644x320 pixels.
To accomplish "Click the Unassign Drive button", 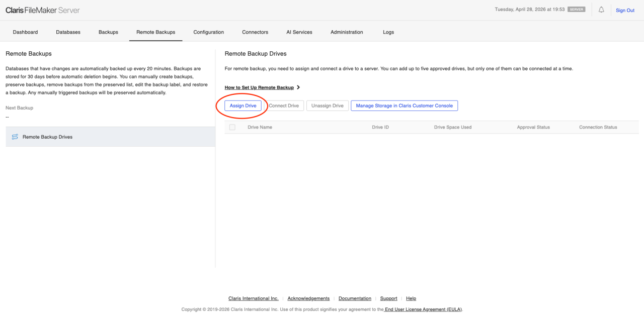I will tap(328, 105).
